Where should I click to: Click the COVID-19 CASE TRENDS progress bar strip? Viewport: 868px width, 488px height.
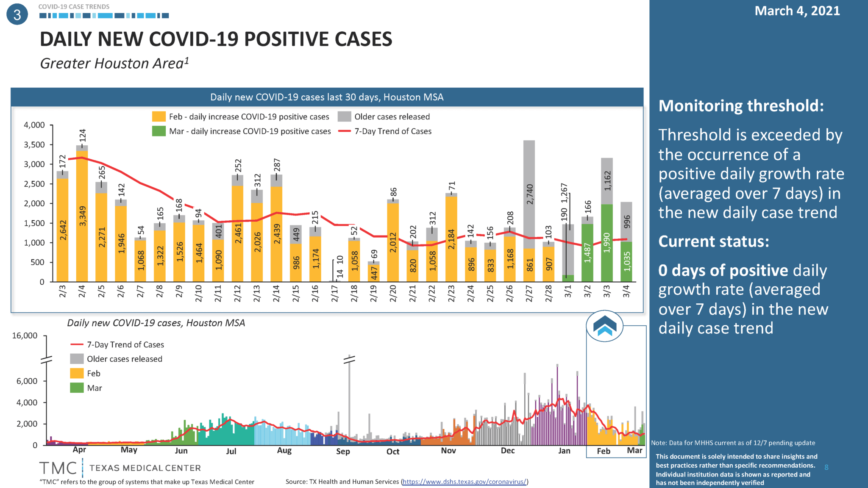(104, 16)
